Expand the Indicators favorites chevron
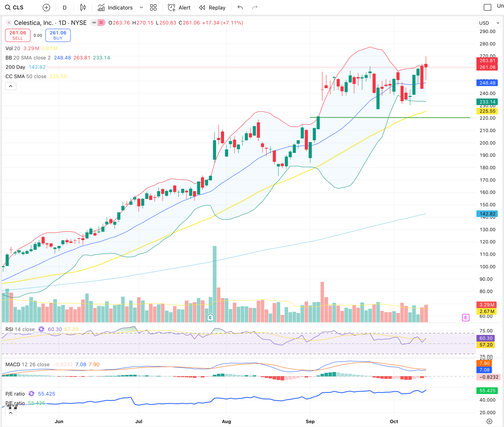This screenshot has width=504, height=427. [x=141, y=8]
